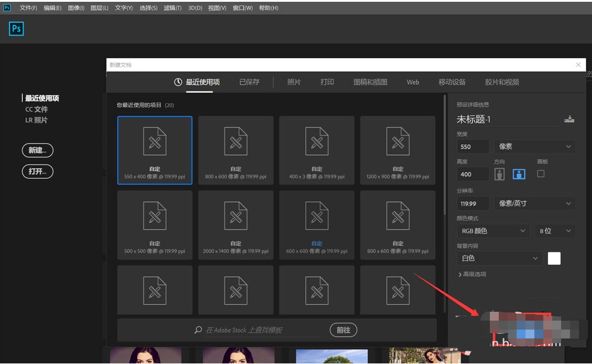Open the 像素/英寸 resolution unit dropdown
The height and width of the screenshot is (364, 592).
[534, 203]
